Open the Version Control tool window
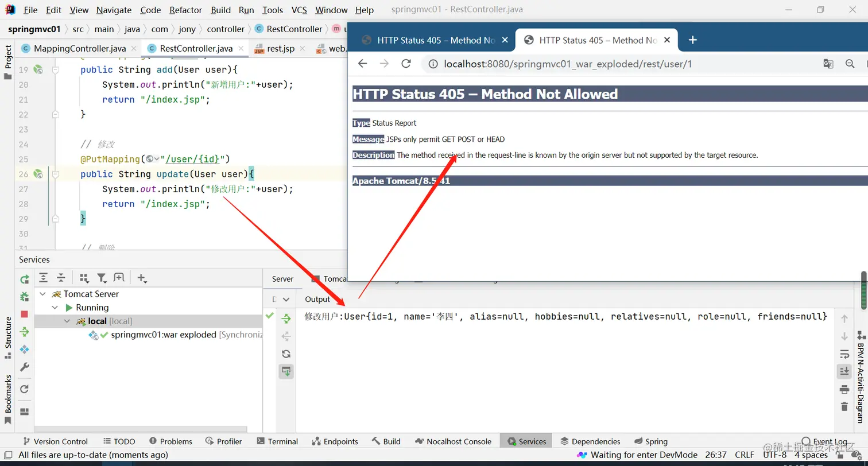The height and width of the screenshot is (466, 868). pyautogui.click(x=55, y=441)
